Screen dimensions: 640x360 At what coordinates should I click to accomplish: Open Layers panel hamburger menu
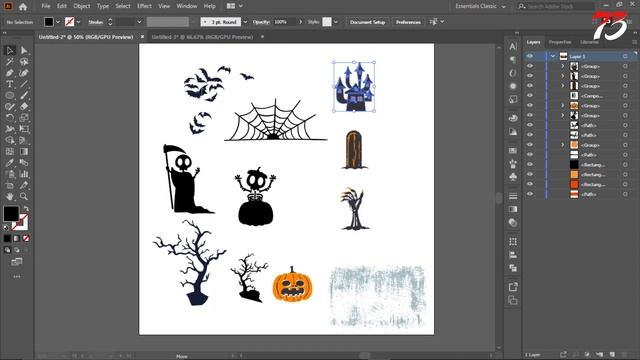click(634, 42)
